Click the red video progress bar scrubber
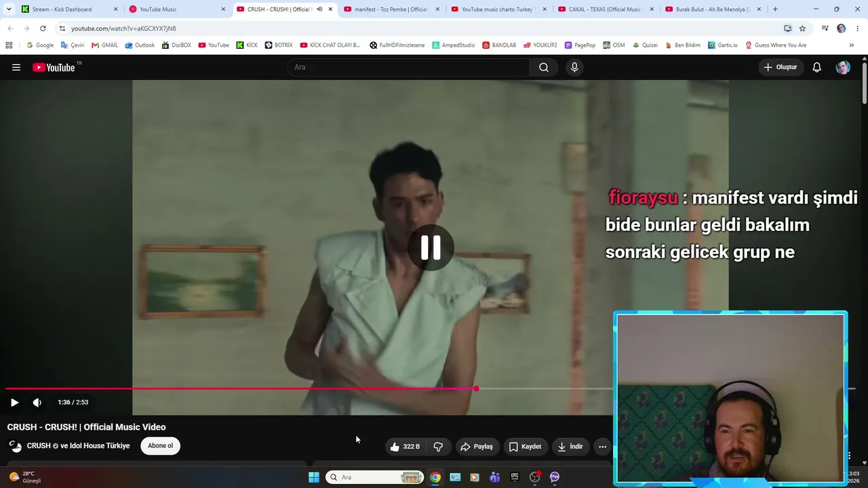868x488 pixels. pos(476,388)
